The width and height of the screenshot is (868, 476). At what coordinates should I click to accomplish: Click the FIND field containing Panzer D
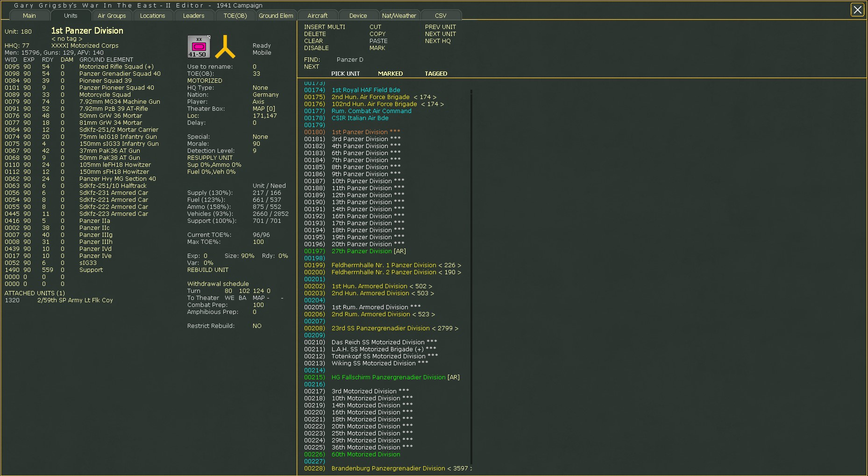tap(350, 60)
